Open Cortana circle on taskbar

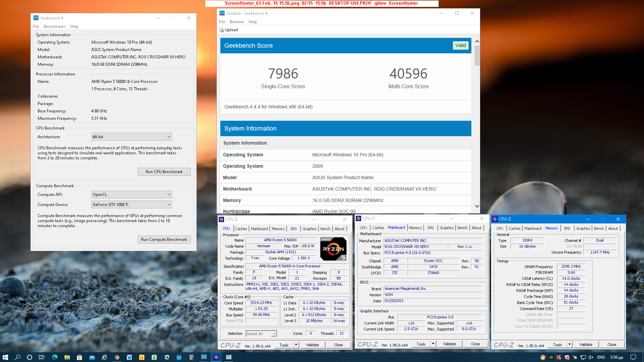[30, 357]
